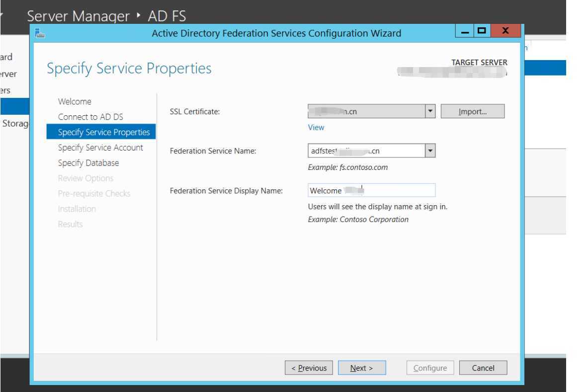Screen dimensions: 588x392
Task: Click the TARGET SERVER label
Action: (x=479, y=63)
